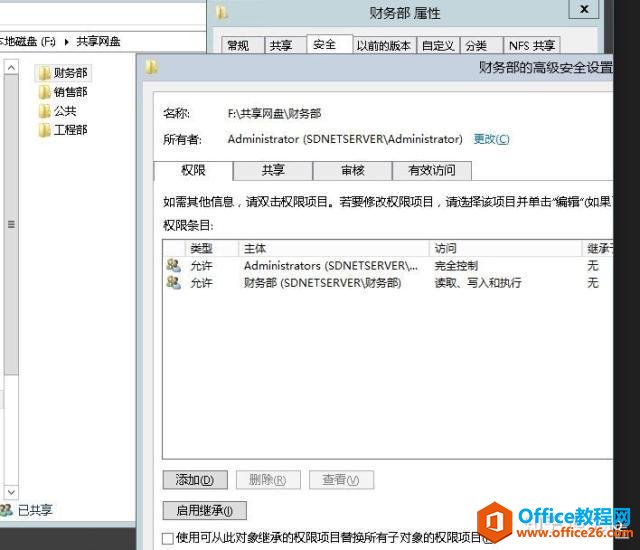Click the user group icon of 财务部 entry
The width and height of the screenshot is (640, 550).
pos(173,283)
